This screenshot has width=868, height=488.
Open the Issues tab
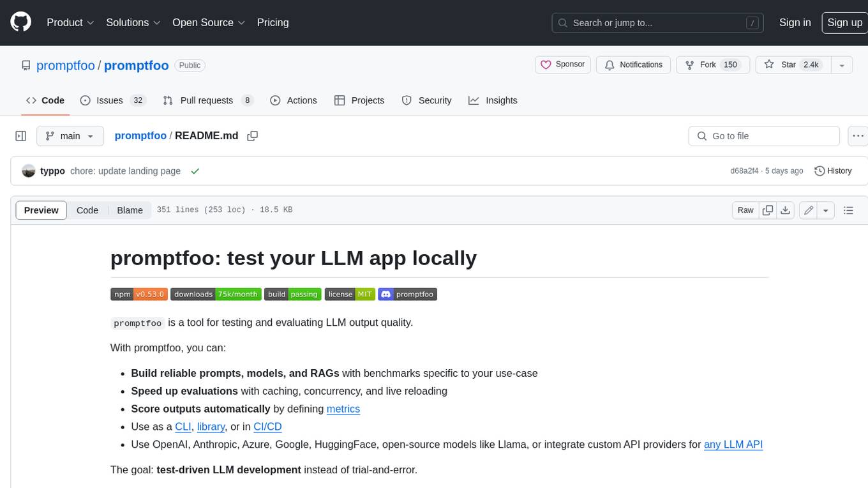pyautogui.click(x=113, y=100)
